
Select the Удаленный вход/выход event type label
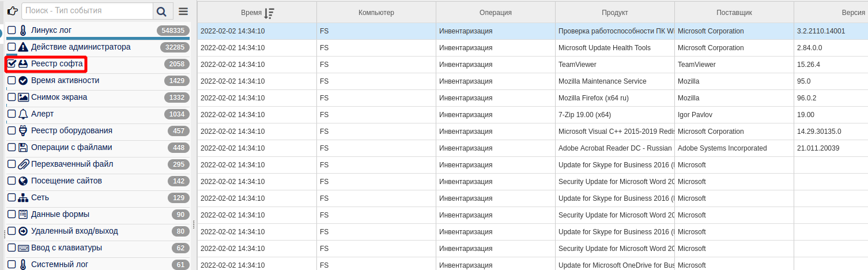74,231
